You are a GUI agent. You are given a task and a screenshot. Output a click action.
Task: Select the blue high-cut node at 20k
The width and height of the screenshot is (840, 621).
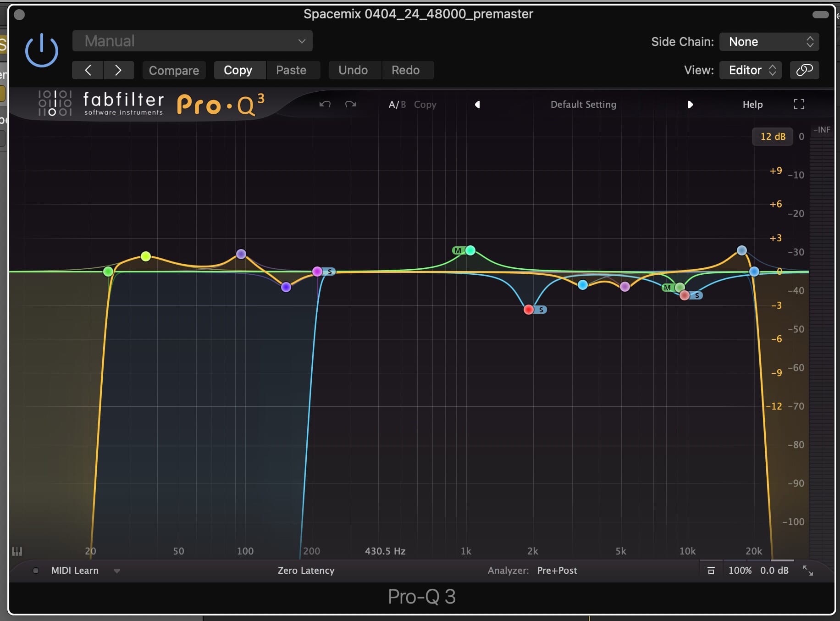pos(754,272)
